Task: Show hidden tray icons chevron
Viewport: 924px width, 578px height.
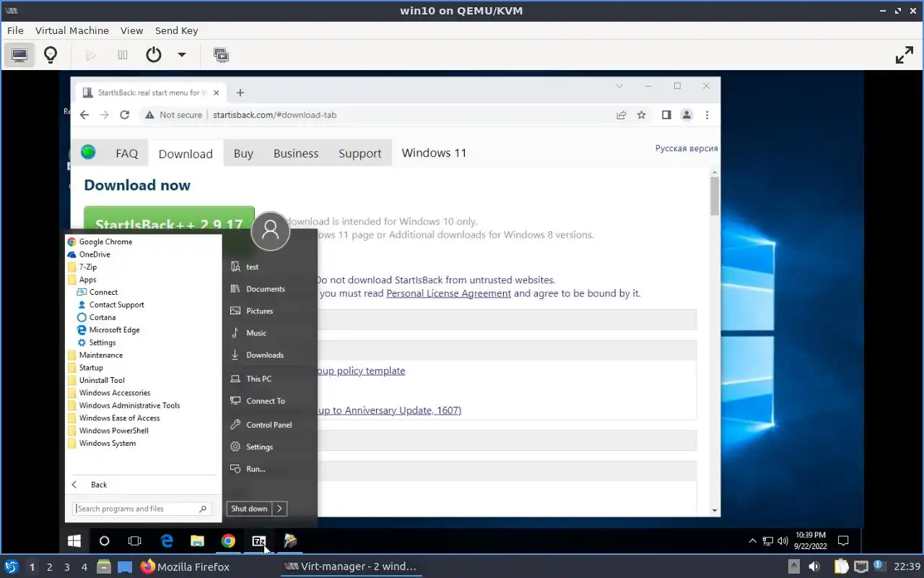Action: (752, 540)
